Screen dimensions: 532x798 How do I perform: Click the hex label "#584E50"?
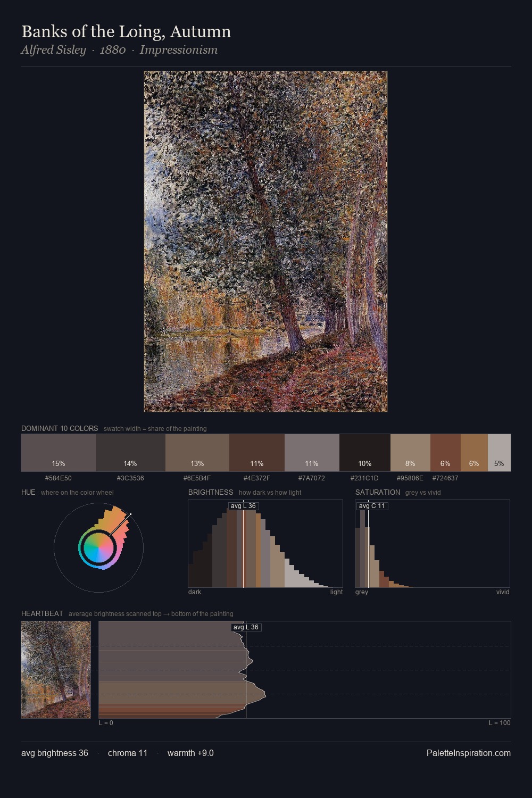59,478
